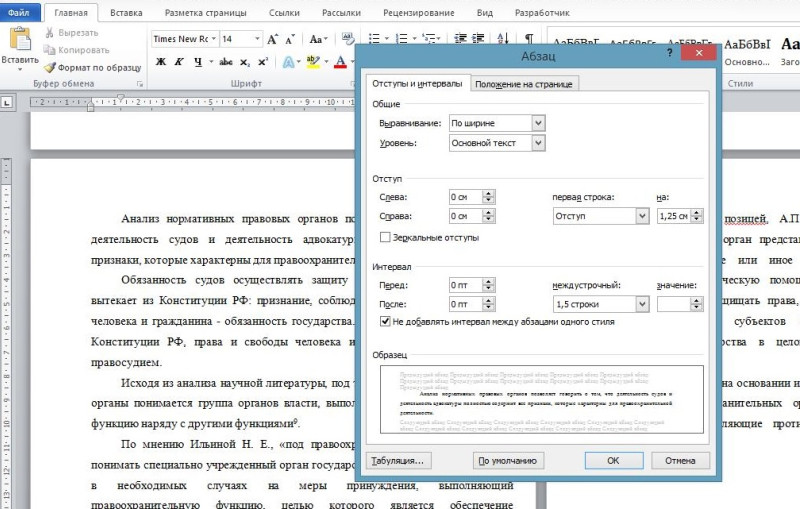The width and height of the screenshot is (800, 509).
Task: Click the По умолчанию button
Action: (x=508, y=461)
